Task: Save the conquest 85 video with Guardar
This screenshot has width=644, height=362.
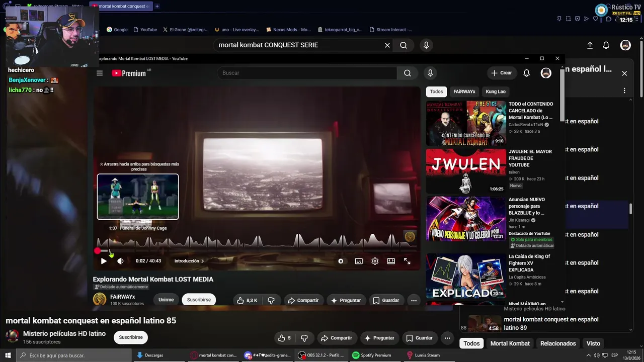Action: (419, 338)
